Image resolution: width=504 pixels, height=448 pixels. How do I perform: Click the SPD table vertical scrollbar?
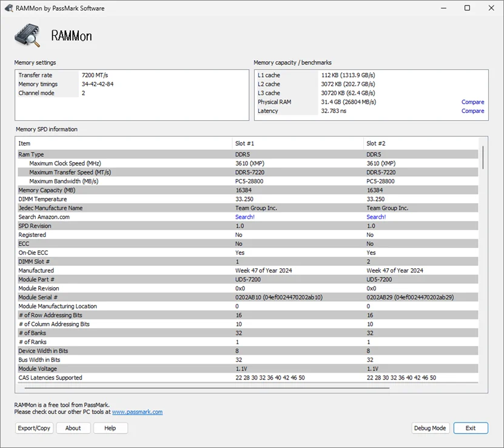483,157
